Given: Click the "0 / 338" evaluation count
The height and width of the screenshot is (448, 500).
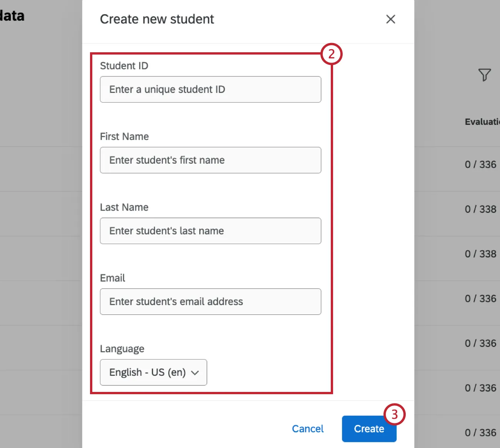Looking at the screenshot, I should (480, 209).
